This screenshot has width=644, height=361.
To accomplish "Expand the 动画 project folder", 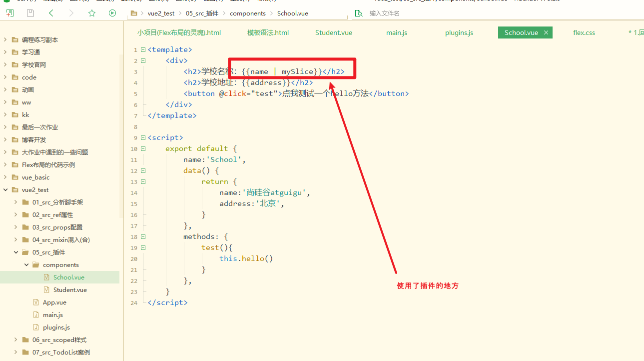I will (5, 89).
